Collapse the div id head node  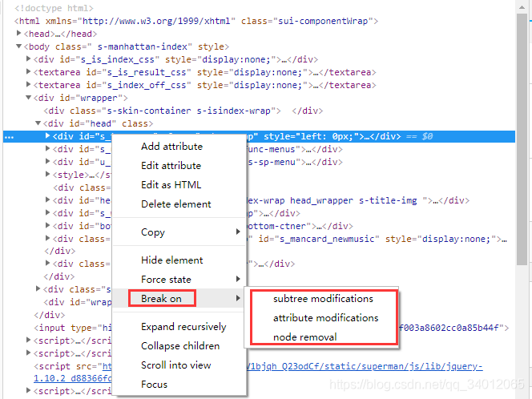[x=38, y=123]
